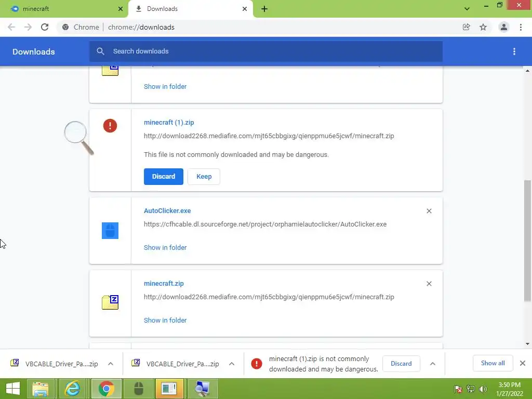Click the red warning icon for minecraft (1).zip
Screen dimensions: 532x399
[110, 126]
